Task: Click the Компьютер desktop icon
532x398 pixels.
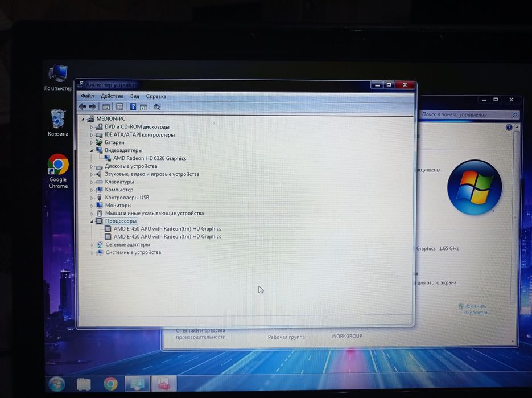Action: coord(58,78)
